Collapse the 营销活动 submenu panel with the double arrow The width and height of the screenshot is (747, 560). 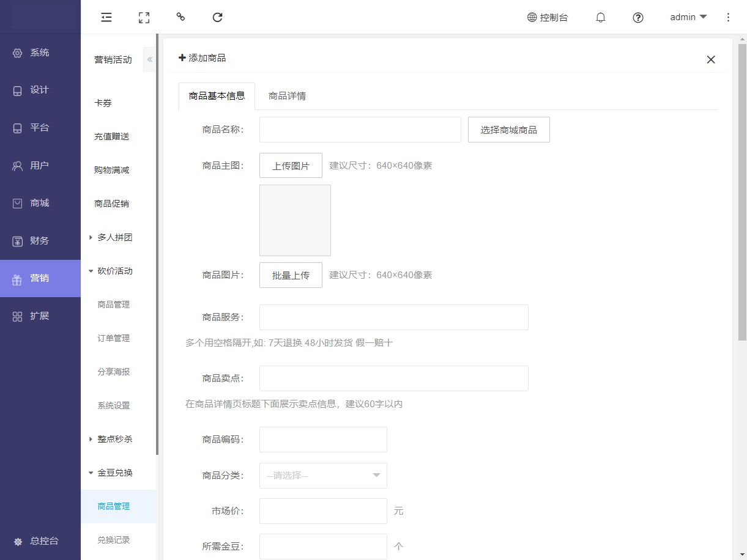[149, 59]
